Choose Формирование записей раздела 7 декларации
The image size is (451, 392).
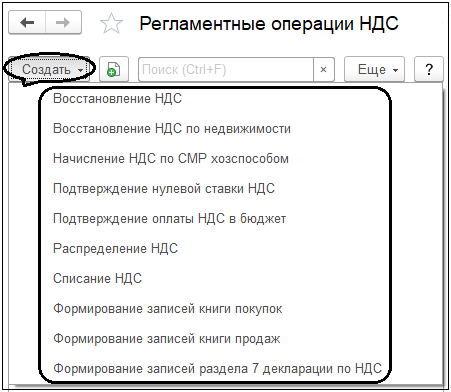point(217,369)
